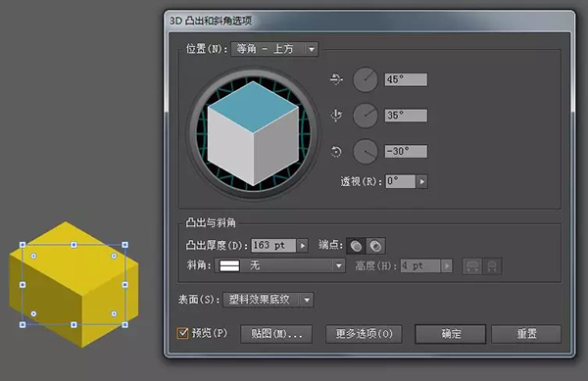Click the 贴图(M)... button
Screen dimensions: 588x381
[x=276, y=334]
